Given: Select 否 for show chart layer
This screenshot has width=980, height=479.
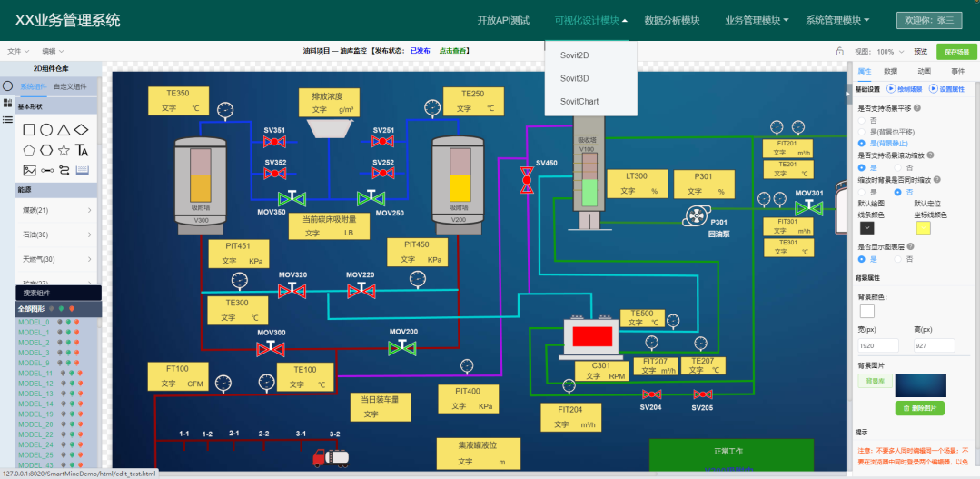Looking at the screenshot, I should [899, 259].
